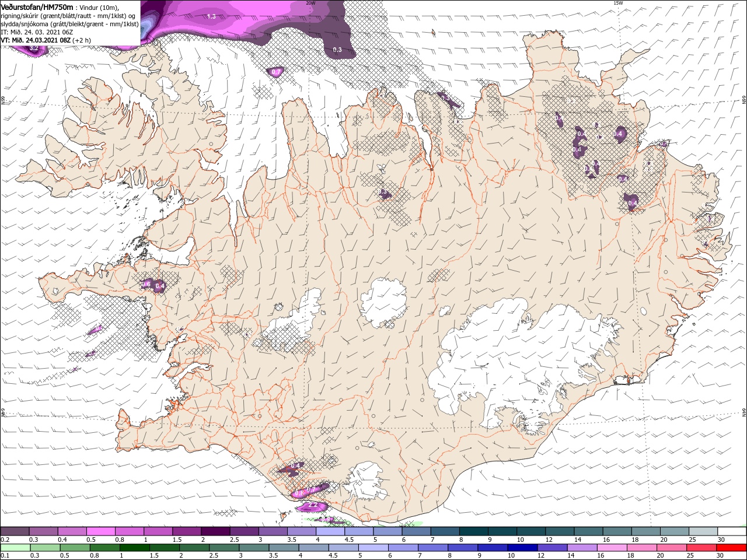Click the Veðurstofan/HM750m title text
This screenshot has height=560, width=747.
pyautogui.click(x=37, y=6)
